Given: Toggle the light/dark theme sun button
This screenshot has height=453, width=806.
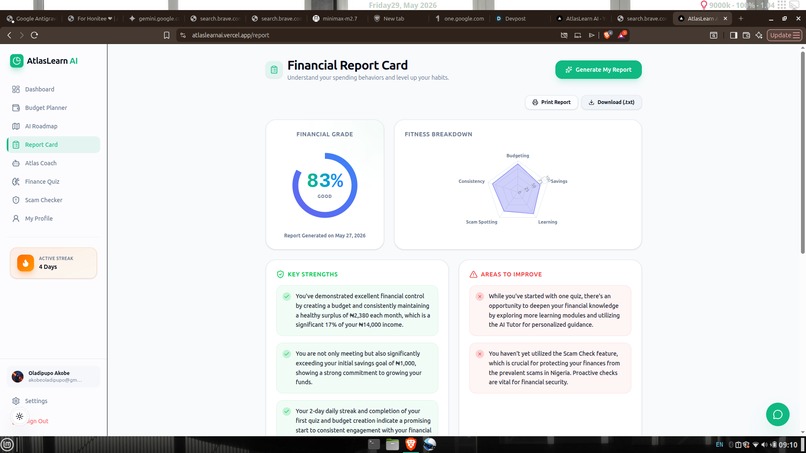Looking at the screenshot, I should click(20, 416).
